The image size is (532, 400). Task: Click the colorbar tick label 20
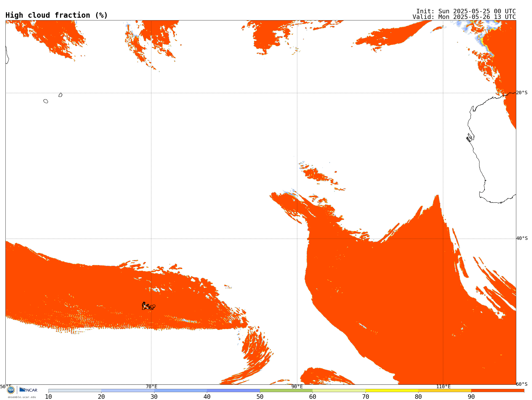coord(101,397)
